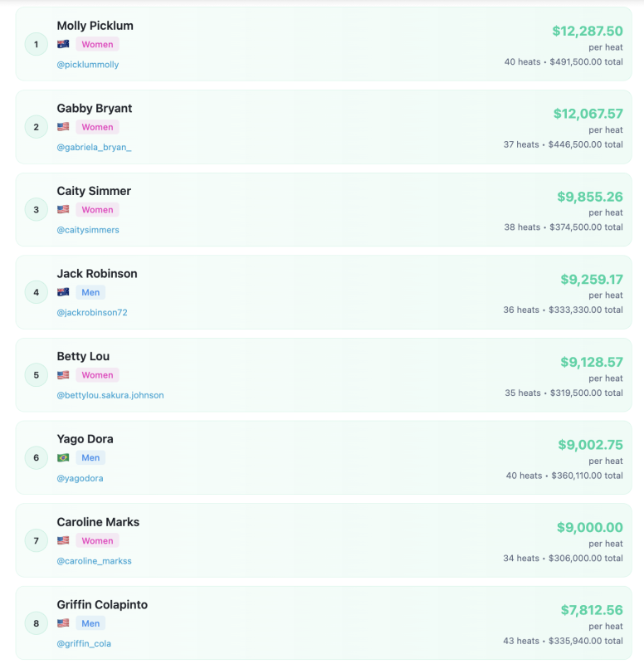Click the $12,287.50 per heat amount
The image size is (644, 664).
point(588,31)
